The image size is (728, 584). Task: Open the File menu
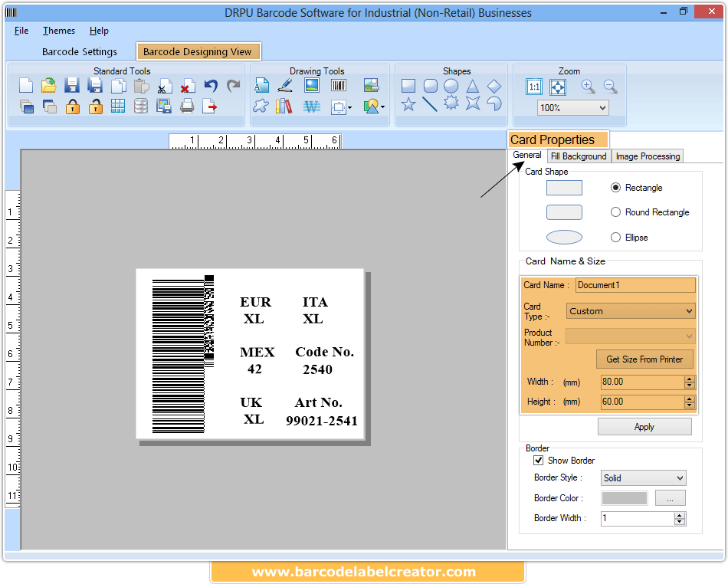click(x=21, y=31)
